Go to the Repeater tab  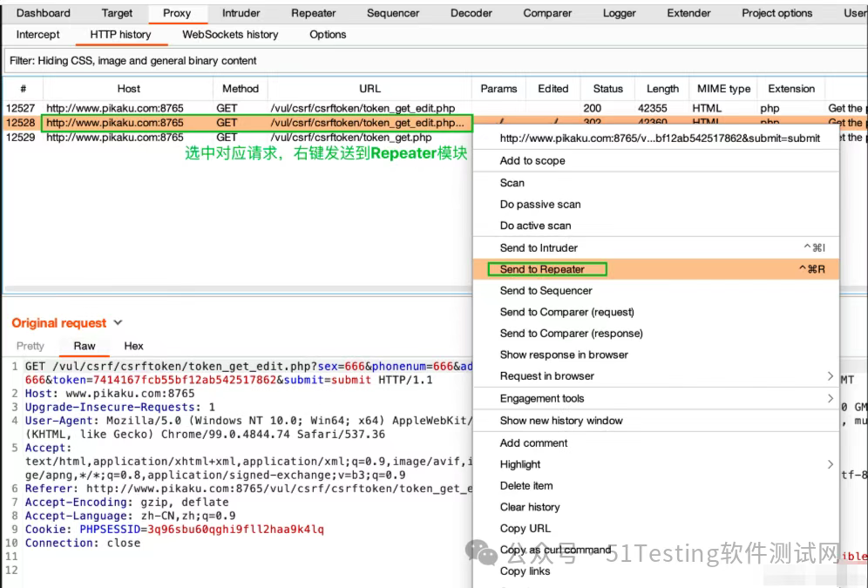pos(314,13)
